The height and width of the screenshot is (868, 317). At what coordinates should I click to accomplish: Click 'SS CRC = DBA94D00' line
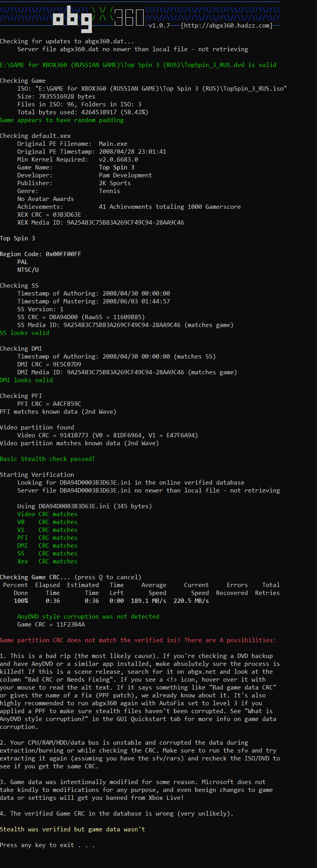coord(81,317)
